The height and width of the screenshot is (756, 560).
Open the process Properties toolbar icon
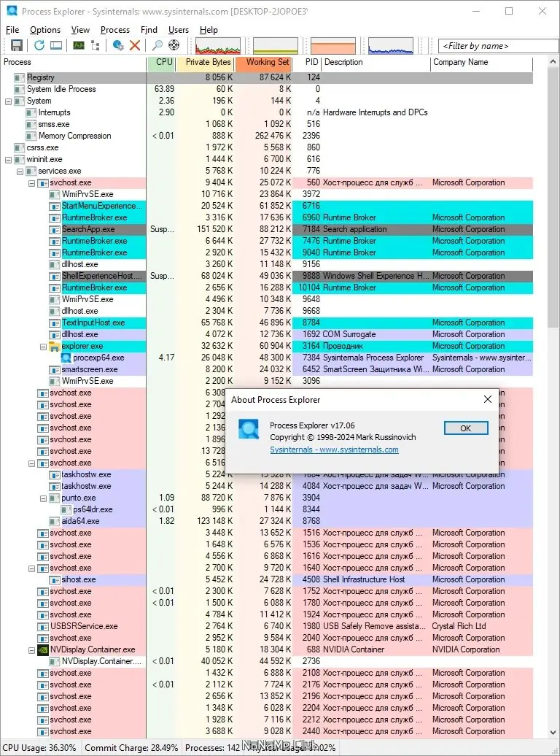click(118, 45)
